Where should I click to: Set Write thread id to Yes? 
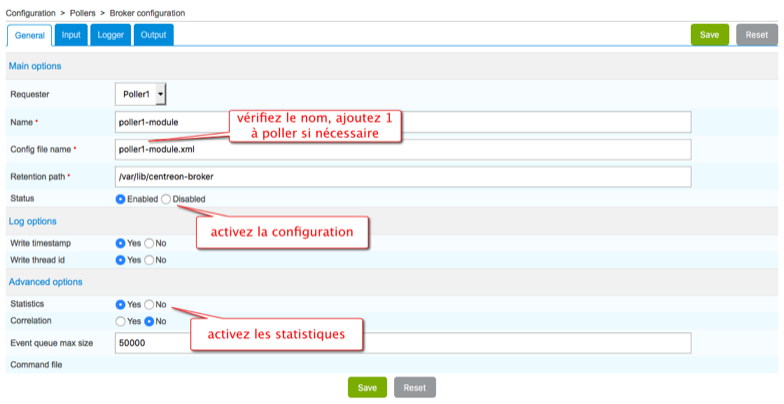(121, 260)
